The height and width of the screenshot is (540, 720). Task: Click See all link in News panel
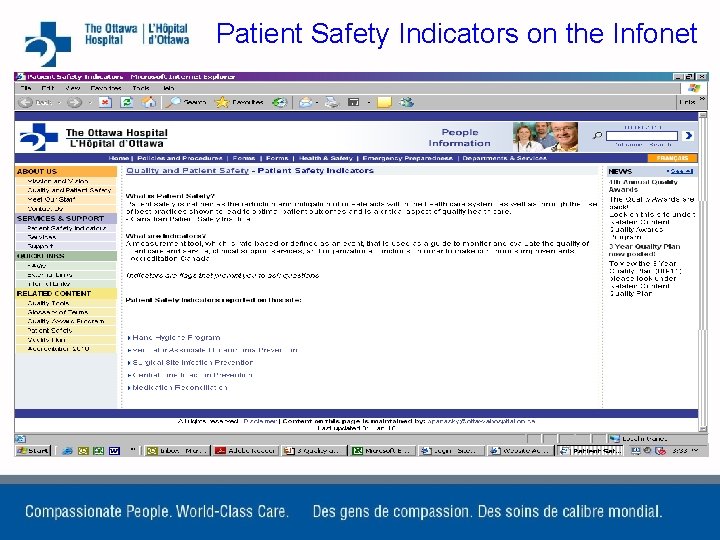(681, 171)
